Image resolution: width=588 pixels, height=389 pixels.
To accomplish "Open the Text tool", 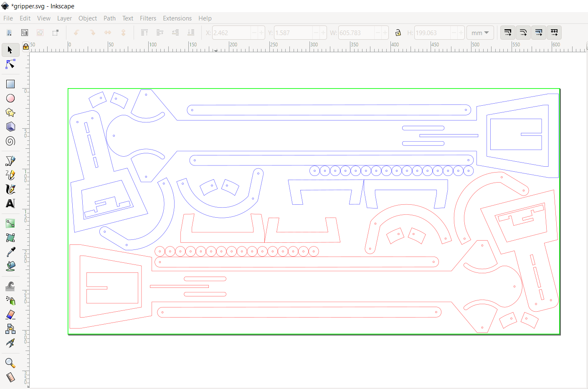I will (x=10, y=204).
